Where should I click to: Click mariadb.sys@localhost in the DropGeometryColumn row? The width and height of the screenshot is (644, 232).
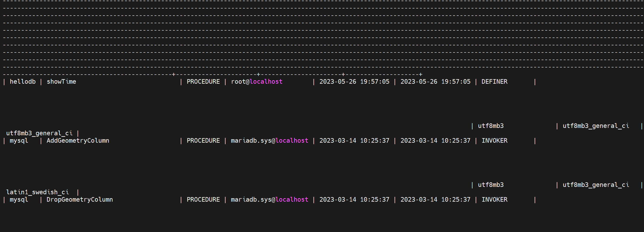coord(269,200)
